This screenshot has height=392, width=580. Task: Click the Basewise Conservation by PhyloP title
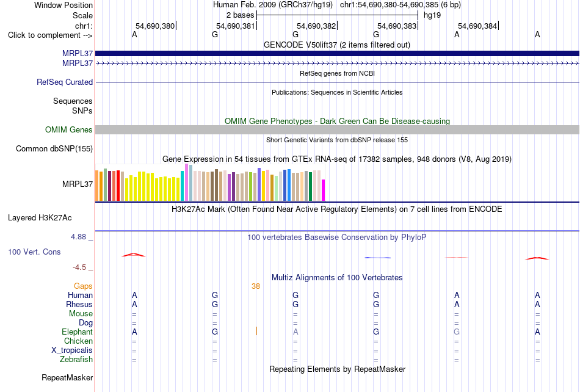click(x=337, y=237)
